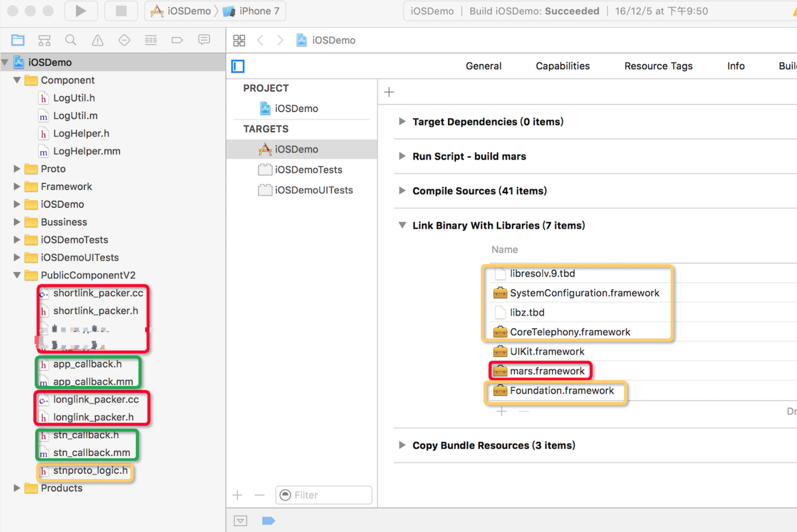Screen dimensions: 797x532
Task: Click the Stop button in toolbar
Action: tap(121, 11)
